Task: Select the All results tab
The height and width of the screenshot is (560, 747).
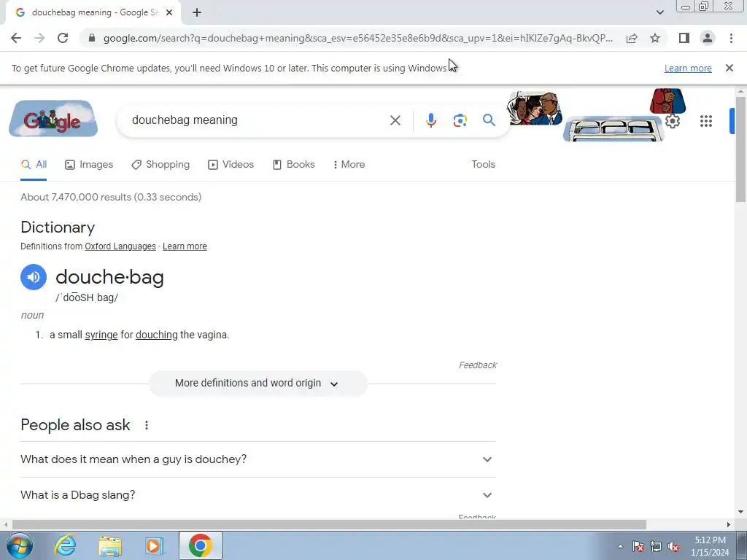Action: point(34,165)
